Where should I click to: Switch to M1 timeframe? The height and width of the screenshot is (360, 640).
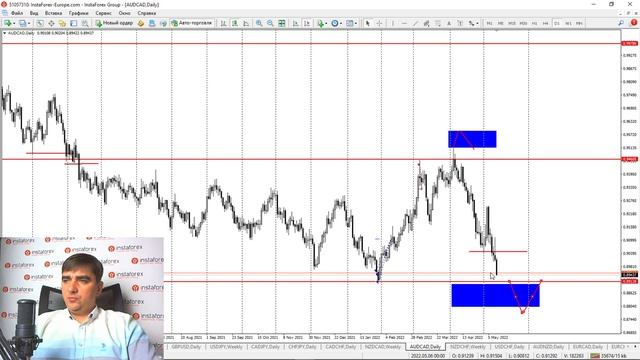489,23
